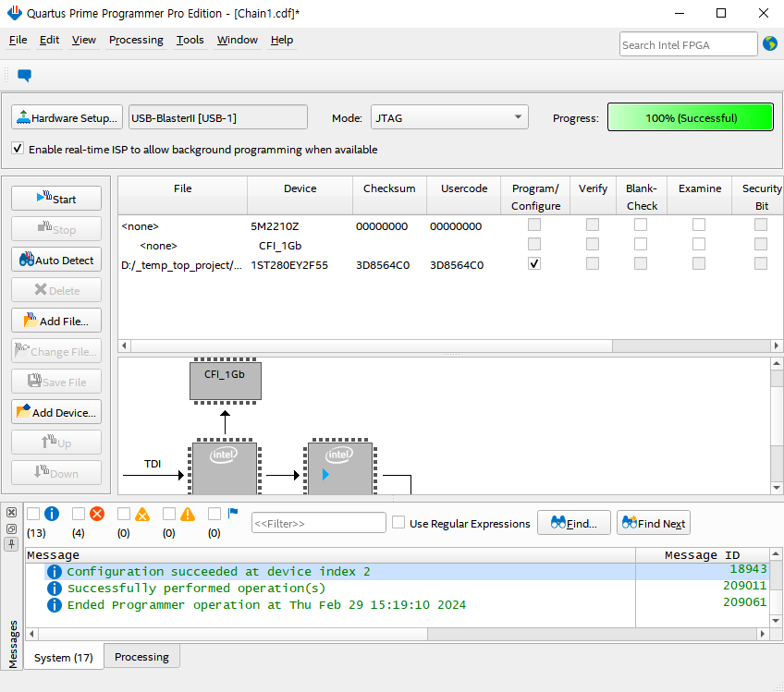
Task: Toggle the warning messages filter icon
Action: click(187, 514)
